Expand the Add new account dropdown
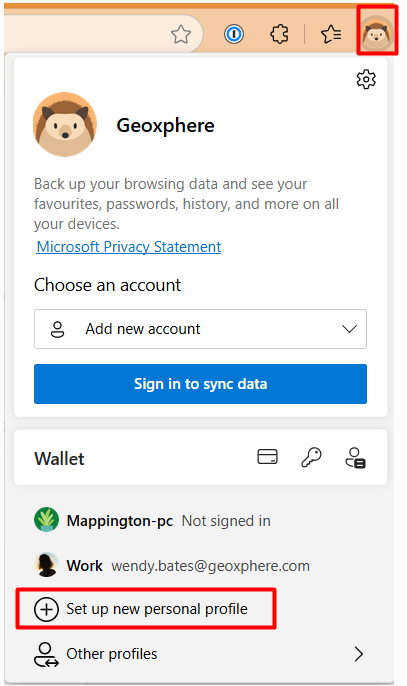This screenshot has width=407, height=686. 200,329
